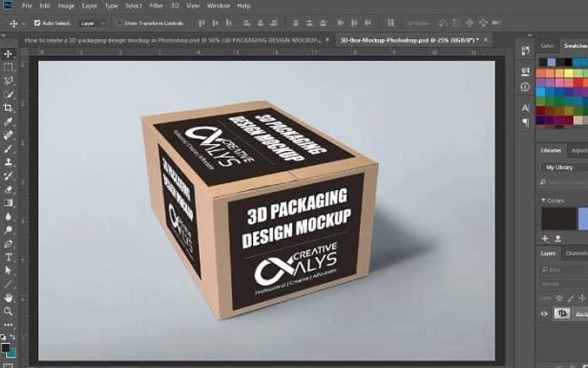Click the Distribute spacing icon in options bar
Screen dimensions: 588x368
(x=391, y=23)
